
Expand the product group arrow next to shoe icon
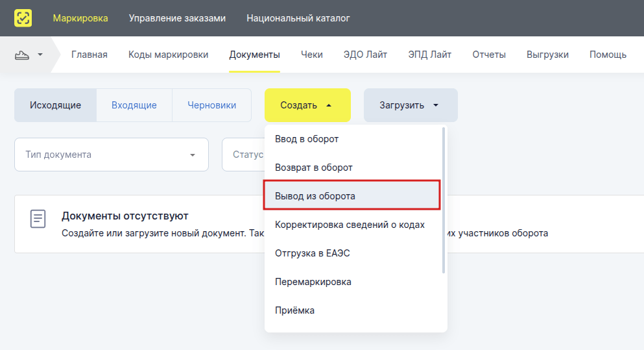tap(40, 55)
